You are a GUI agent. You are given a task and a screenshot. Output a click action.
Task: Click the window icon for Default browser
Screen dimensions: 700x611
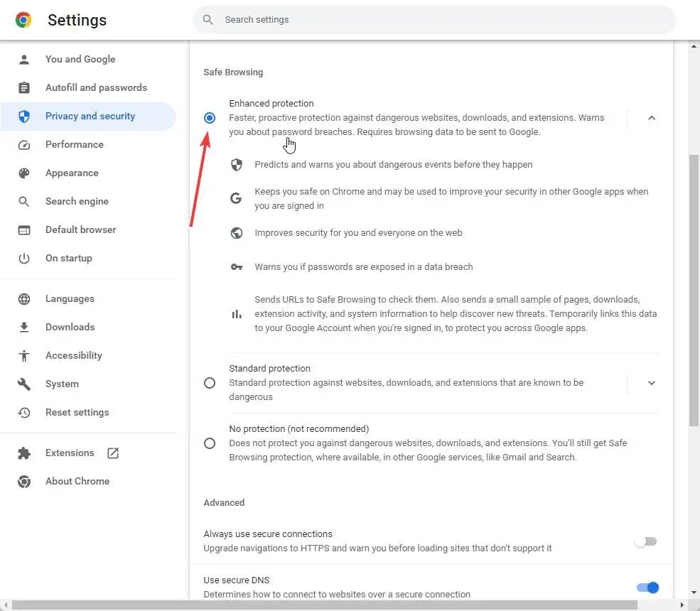(24, 230)
